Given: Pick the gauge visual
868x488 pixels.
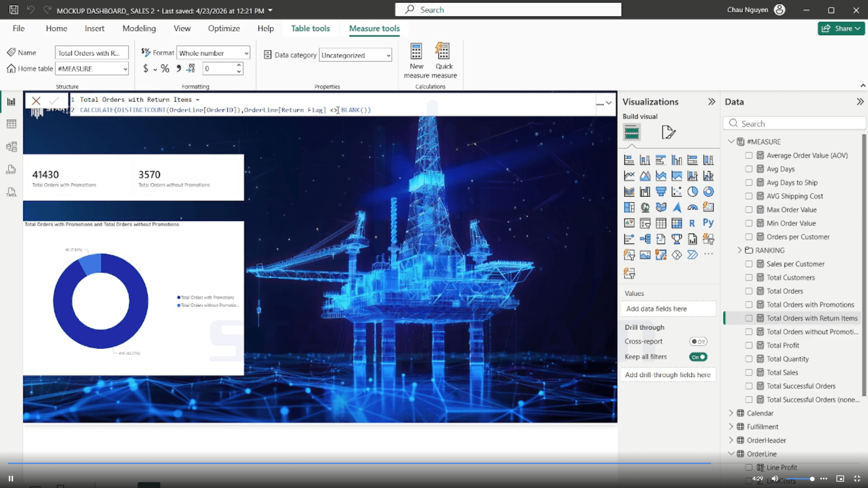Looking at the screenshot, I should (x=692, y=208).
